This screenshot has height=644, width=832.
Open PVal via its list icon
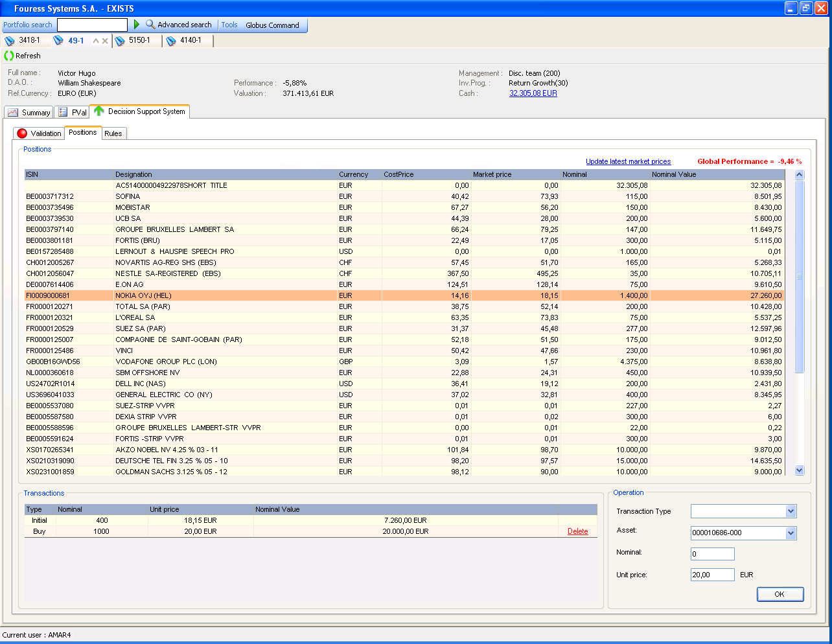(x=63, y=112)
